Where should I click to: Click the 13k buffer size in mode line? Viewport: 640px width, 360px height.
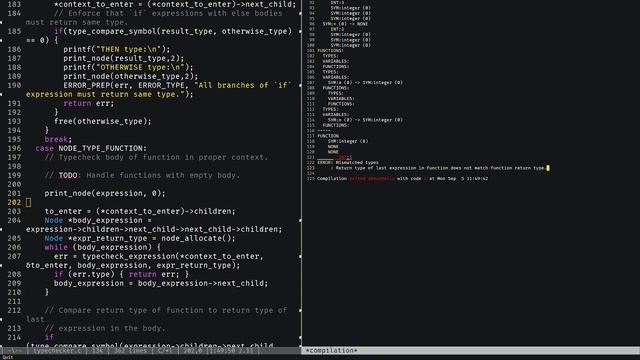[x=97, y=350]
